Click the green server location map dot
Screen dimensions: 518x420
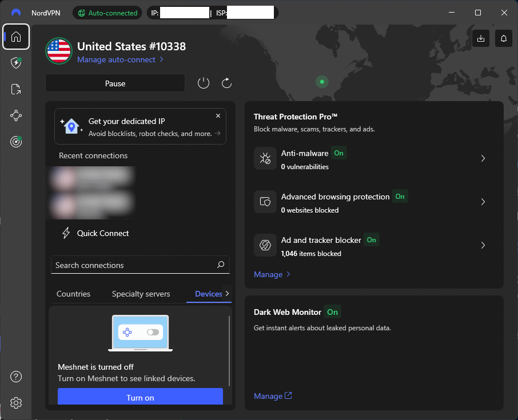tap(322, 82)
